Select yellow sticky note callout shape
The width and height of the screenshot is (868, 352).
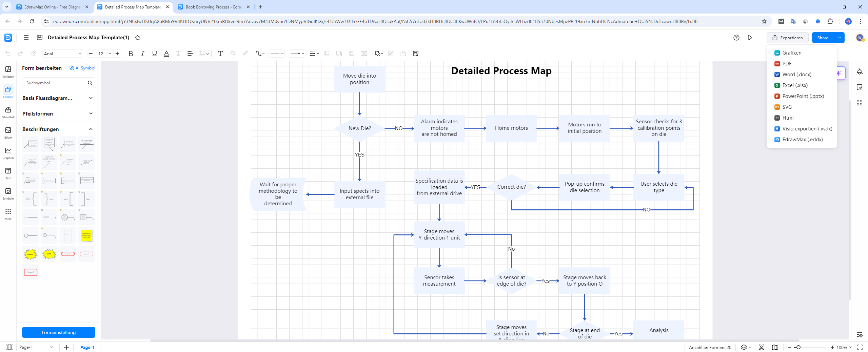[86, 235]
